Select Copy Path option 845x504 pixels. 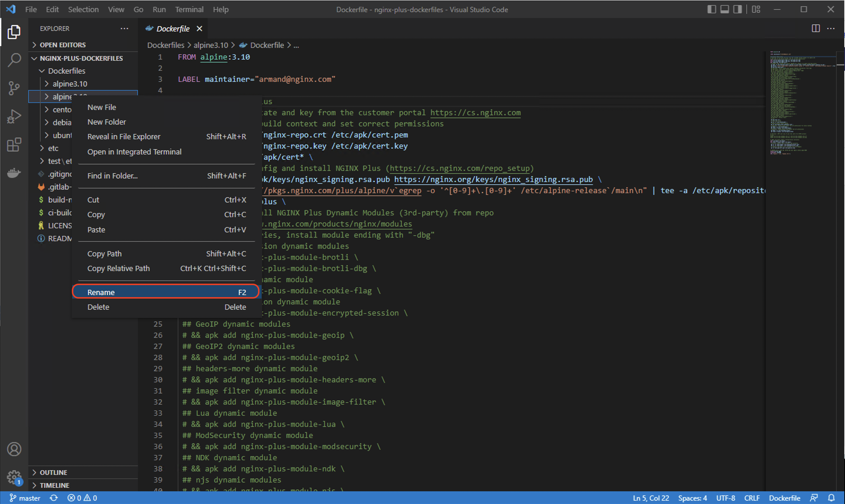167,254
